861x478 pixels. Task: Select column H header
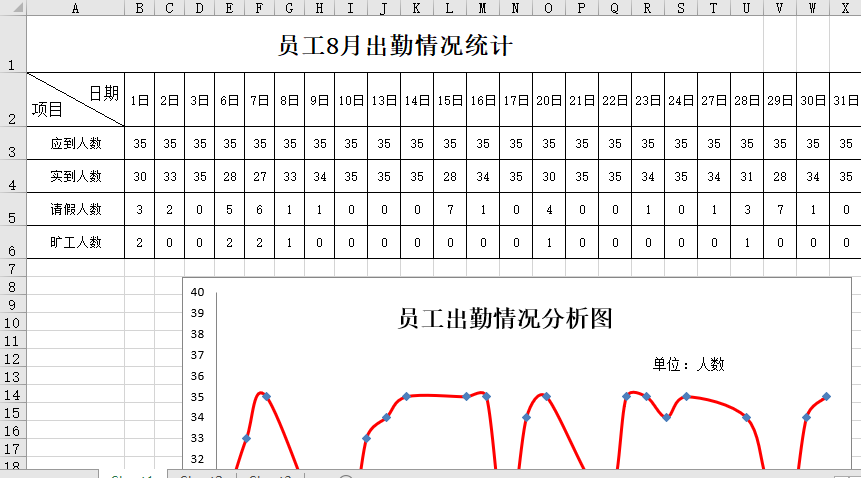coord(319,8)
